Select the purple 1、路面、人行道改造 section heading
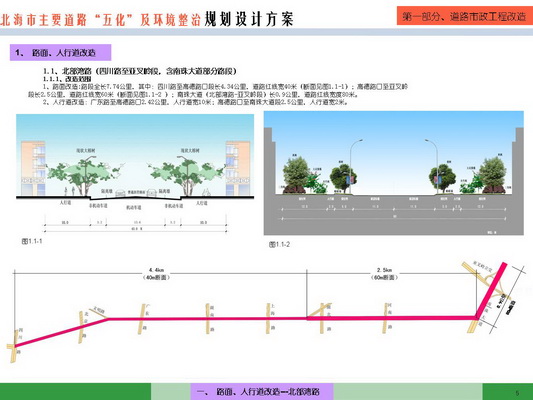533x400 pixels. pos(60,52)
